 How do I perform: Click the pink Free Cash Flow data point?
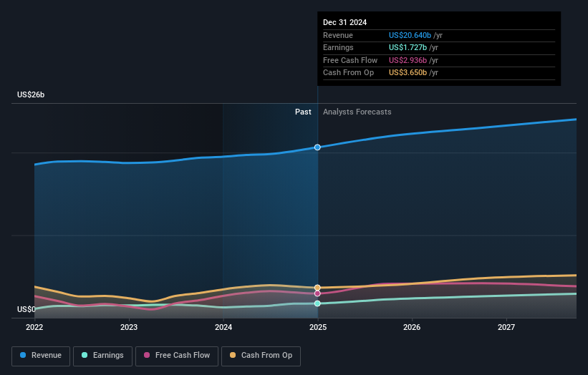tap(317, 293)
